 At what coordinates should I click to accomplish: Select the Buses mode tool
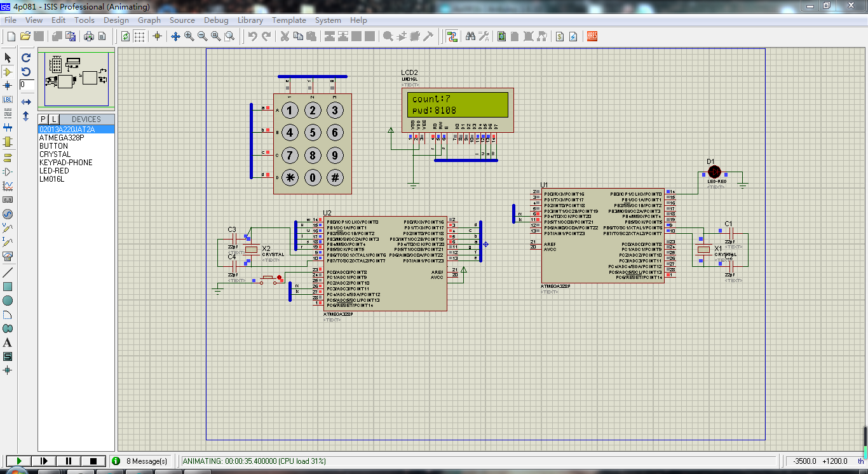[x=8, y=128]
